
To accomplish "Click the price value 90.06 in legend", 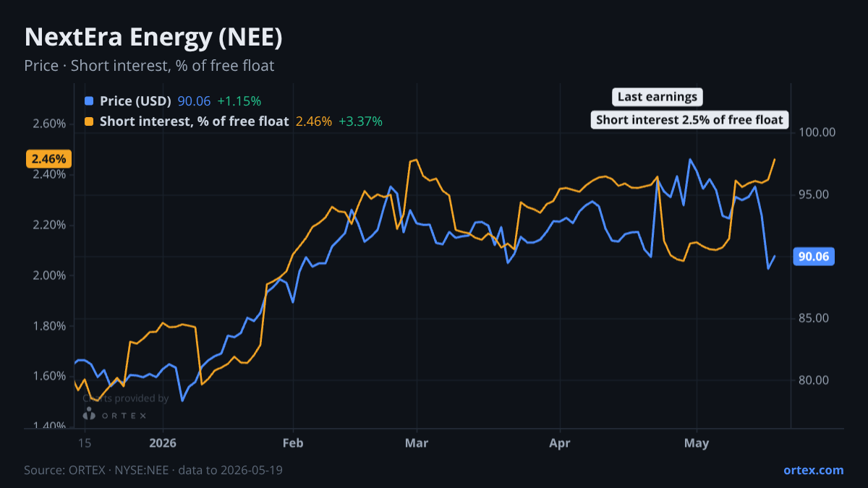I will point(194,101).
